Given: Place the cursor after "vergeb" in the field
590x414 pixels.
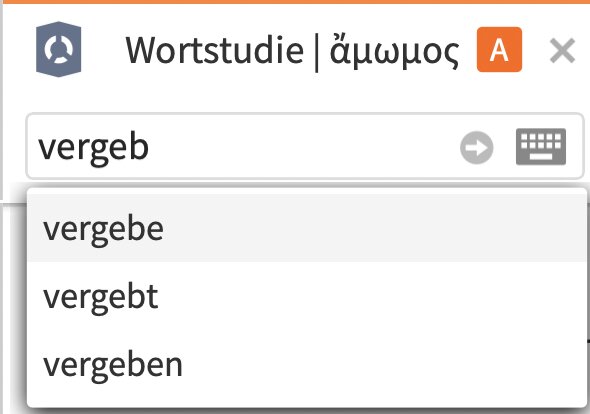Looking at the screenshot, I should tap(151, 147).
